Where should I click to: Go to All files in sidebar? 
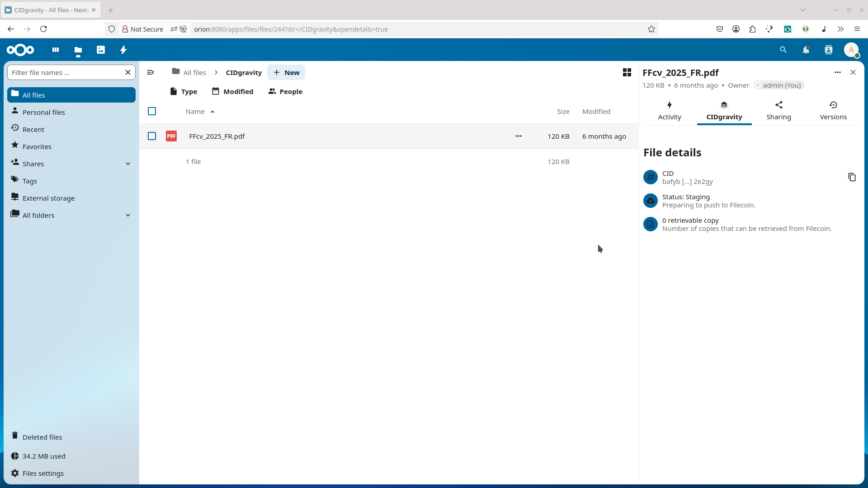(x=71, y=95)
